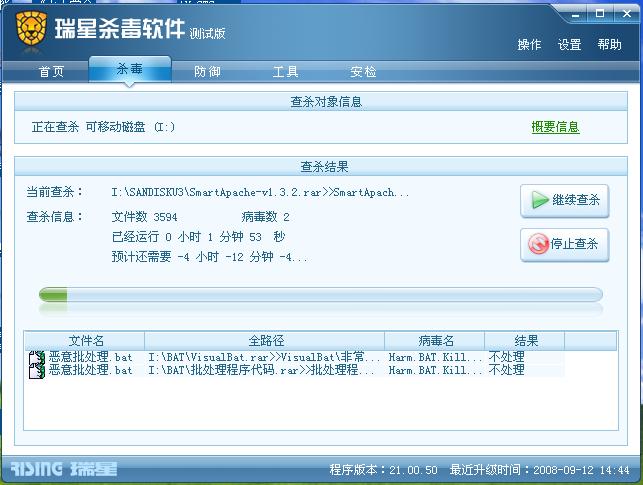Click the 查杀结果 panel header

[321, 166]
